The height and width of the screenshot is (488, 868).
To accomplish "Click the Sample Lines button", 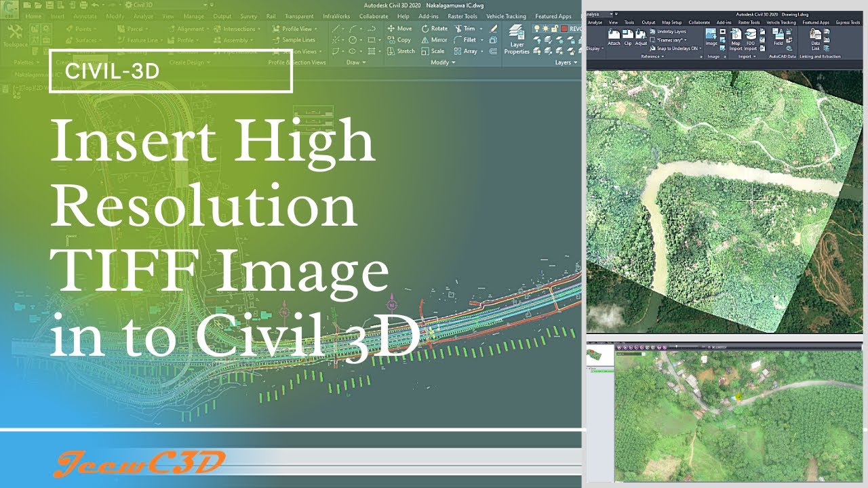I will coord(294,40).
